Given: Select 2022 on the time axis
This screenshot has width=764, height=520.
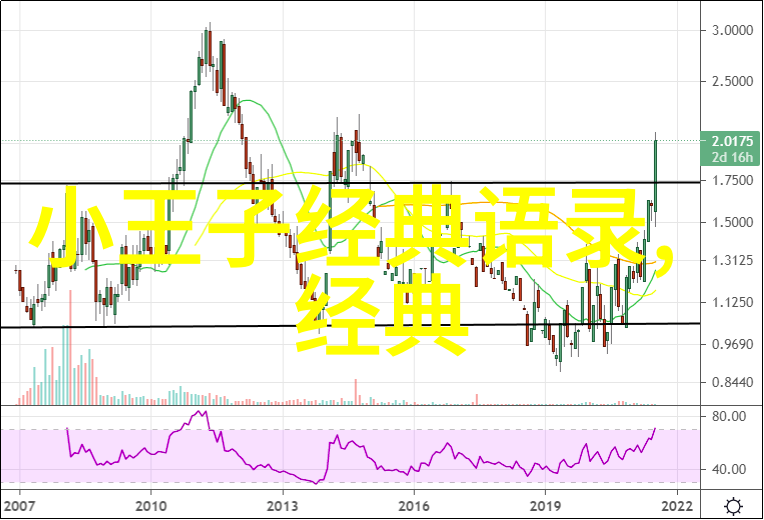Looking at the screenshot, I should click(677, 506).
